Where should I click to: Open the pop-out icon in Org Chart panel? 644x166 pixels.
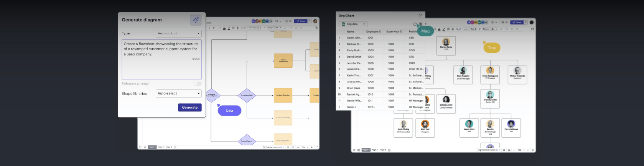[420, 16]
